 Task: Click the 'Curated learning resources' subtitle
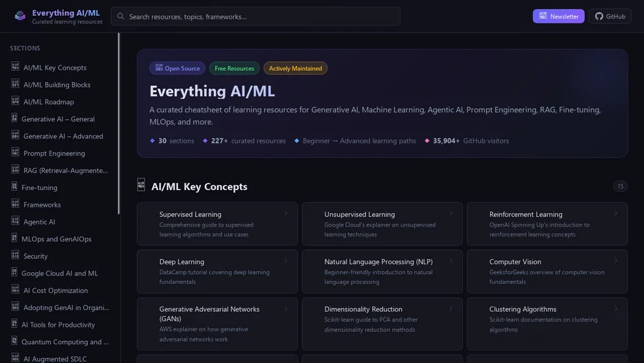point(67,22)
